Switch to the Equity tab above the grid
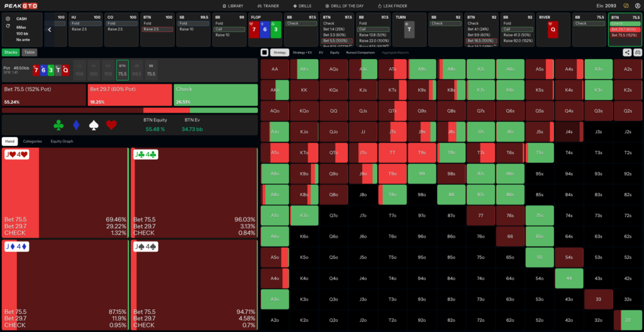This screenshot has width=644, height=332. 335,52
